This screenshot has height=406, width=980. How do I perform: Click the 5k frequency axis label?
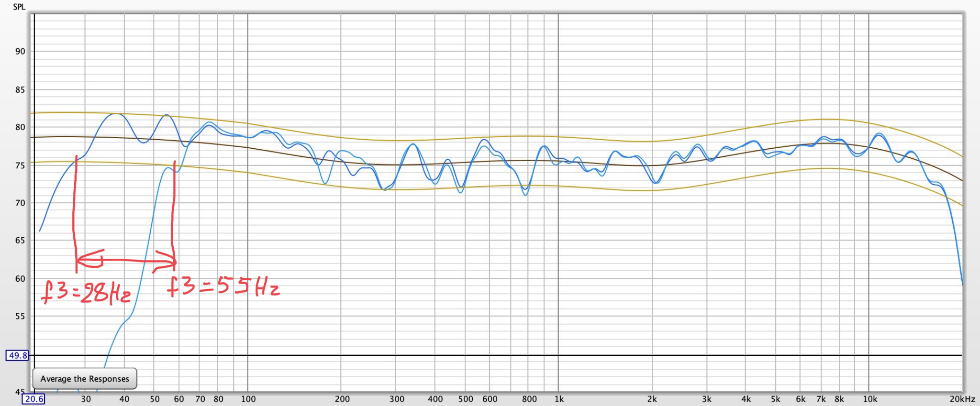(776, 399)
